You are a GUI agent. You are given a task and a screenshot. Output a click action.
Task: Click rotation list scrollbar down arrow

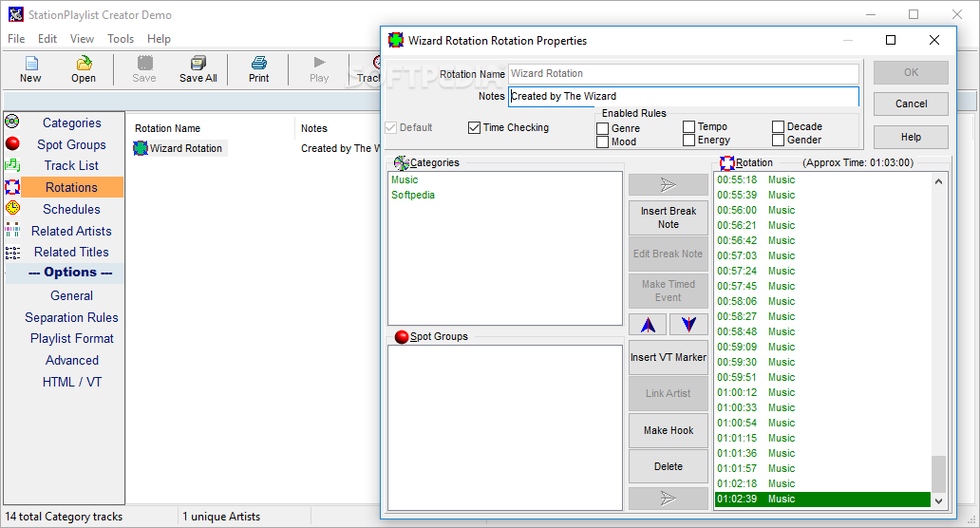[938, 500]
